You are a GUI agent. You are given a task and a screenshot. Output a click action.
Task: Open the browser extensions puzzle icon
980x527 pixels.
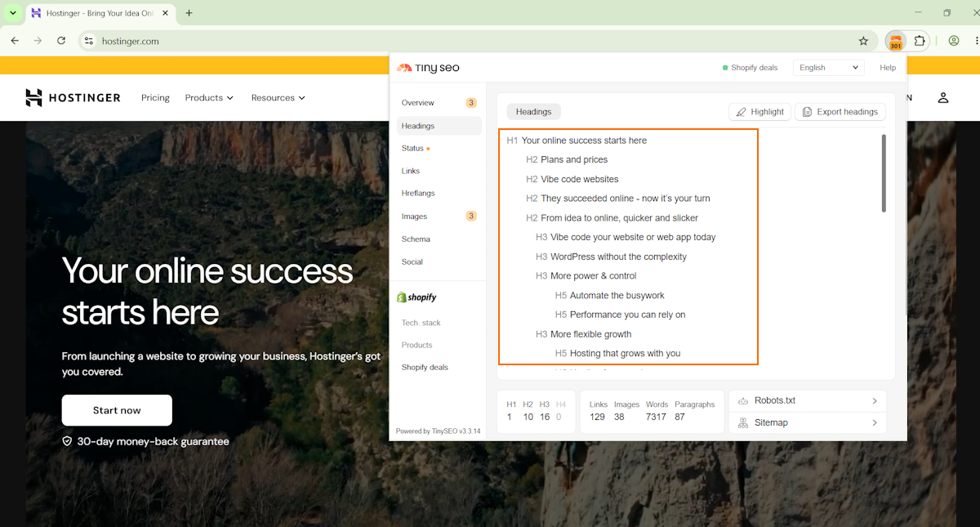pos(920,41)
